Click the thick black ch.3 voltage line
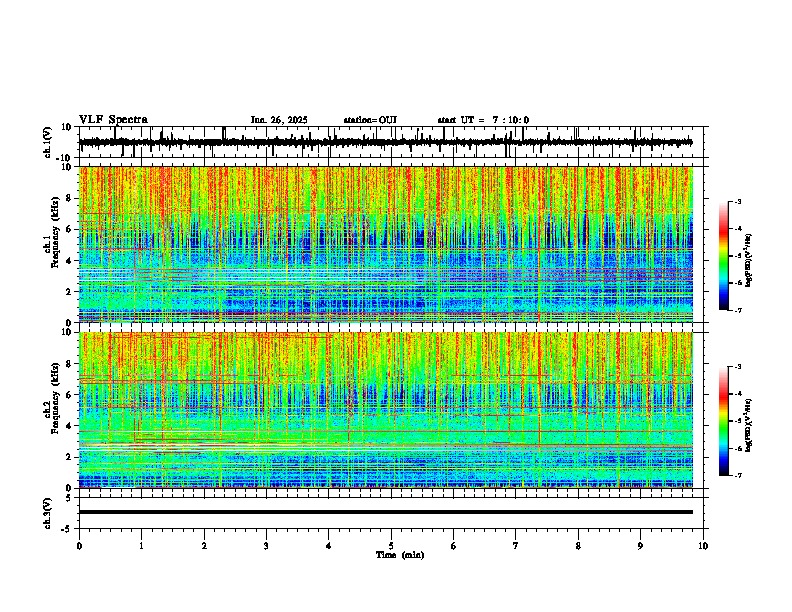 386,512
